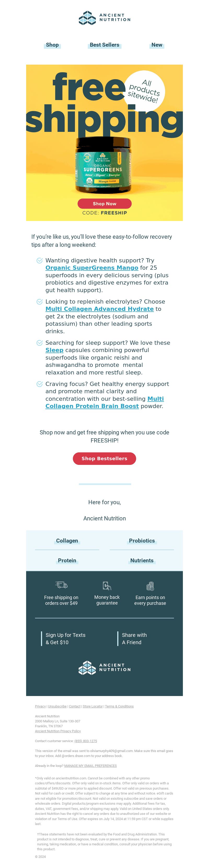
Task: Click the free shipping truck icon
Action: coord(61,585)
